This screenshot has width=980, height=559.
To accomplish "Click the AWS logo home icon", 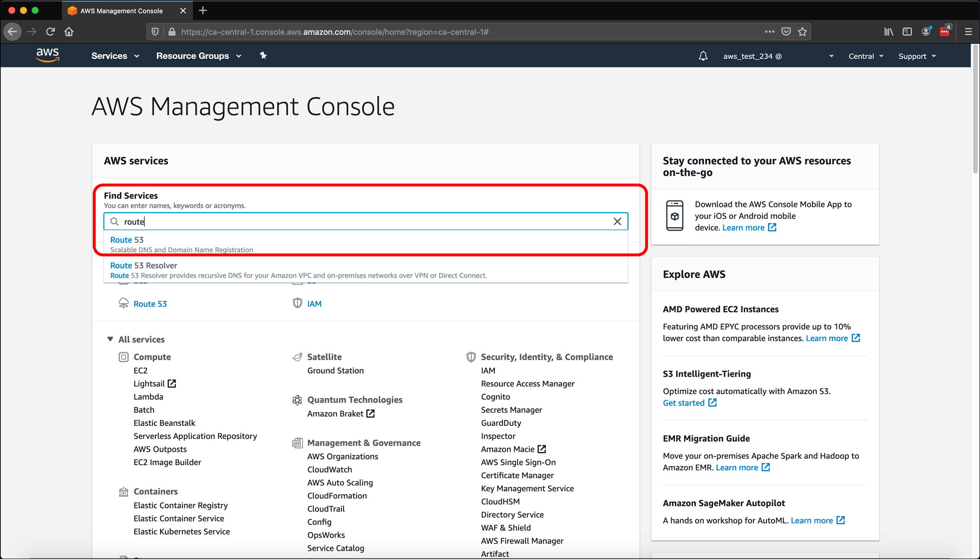I will (x=45, y=55).
